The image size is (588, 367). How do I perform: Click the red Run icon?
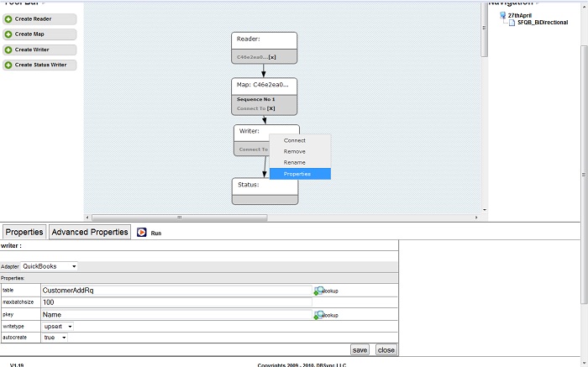tap(142, 233)
